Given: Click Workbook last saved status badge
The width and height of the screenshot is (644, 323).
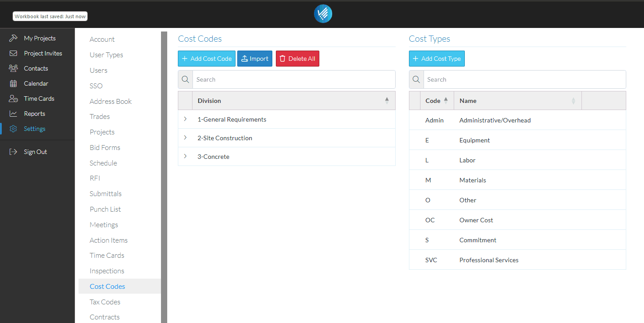Looking at the screenshot, I should [50, 16].
